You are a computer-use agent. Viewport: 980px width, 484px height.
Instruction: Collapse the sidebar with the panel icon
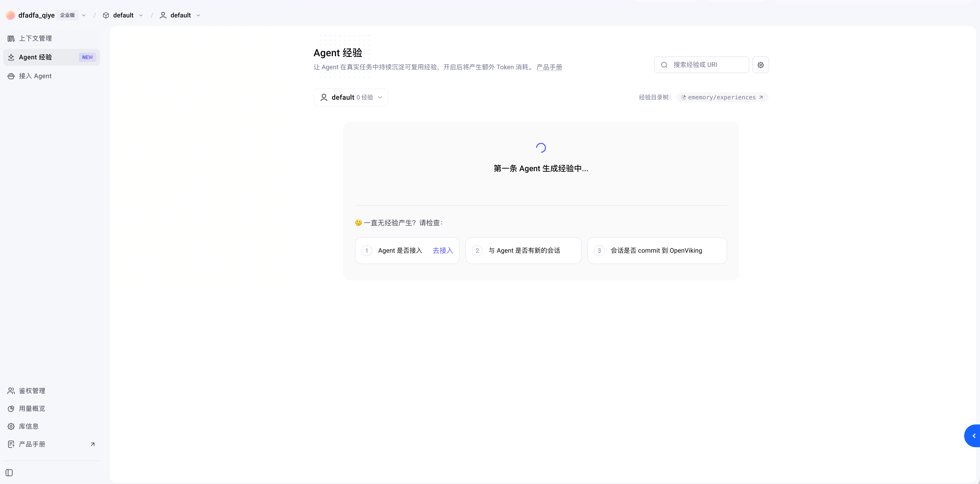click(x=9, y=473)
